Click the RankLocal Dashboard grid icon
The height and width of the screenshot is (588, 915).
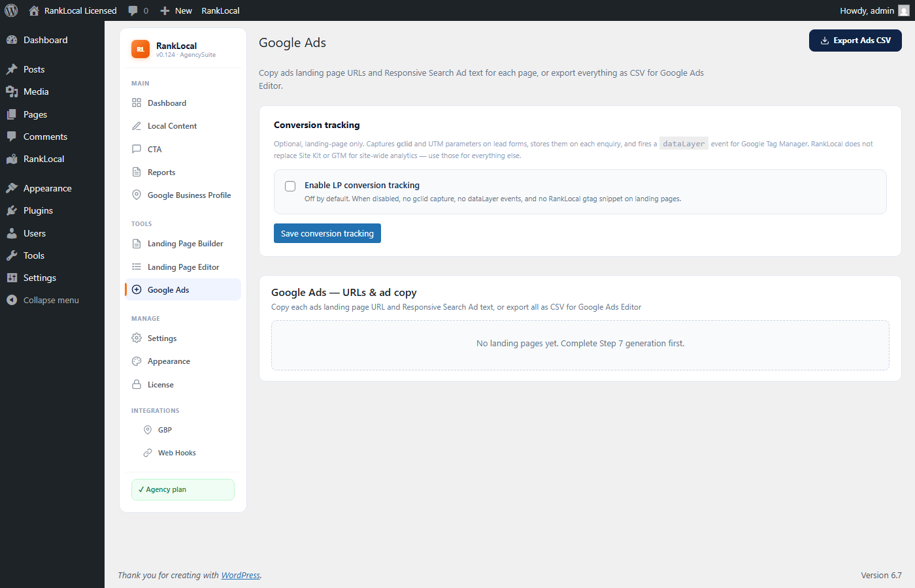[x=137, y=103]
